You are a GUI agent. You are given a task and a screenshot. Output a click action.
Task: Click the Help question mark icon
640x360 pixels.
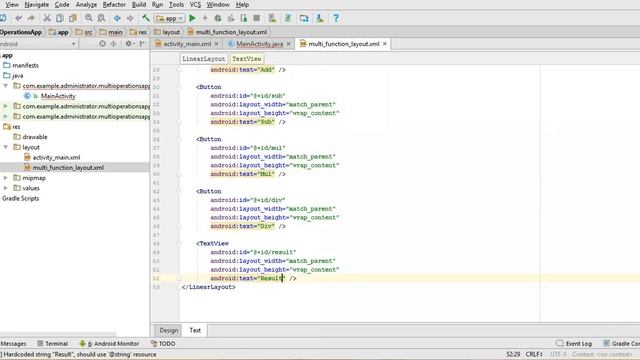336,18
